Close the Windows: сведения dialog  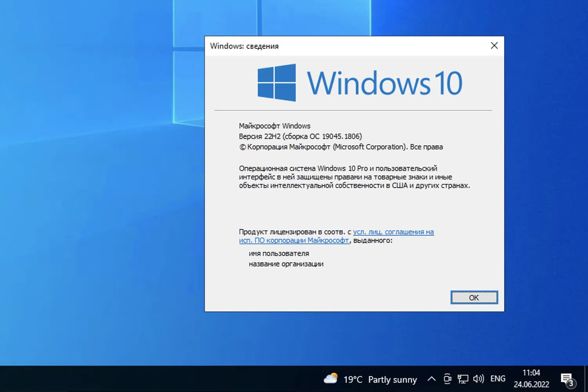point(494,46)
